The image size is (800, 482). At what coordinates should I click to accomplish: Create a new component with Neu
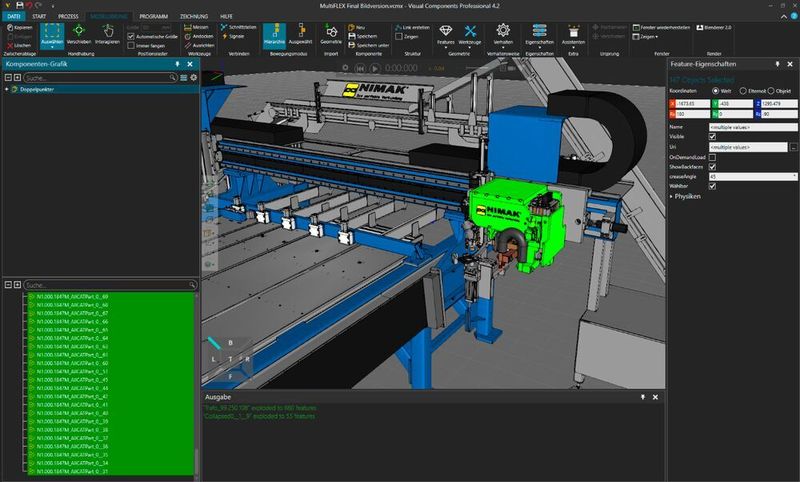[x=357, y=28]
